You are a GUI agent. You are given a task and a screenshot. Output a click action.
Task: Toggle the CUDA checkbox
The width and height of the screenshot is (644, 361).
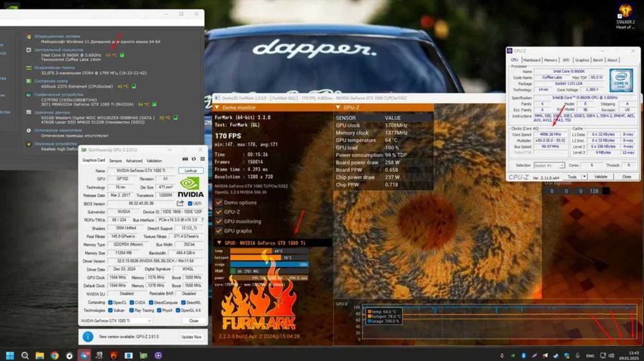coord(132,302)
